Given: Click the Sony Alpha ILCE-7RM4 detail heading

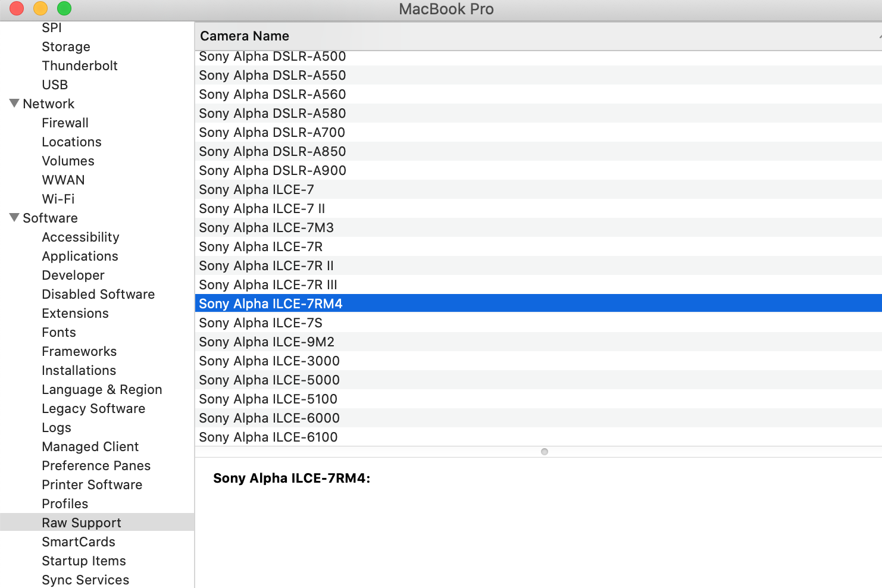Looking at the screenshot, I should pos(292,478).
